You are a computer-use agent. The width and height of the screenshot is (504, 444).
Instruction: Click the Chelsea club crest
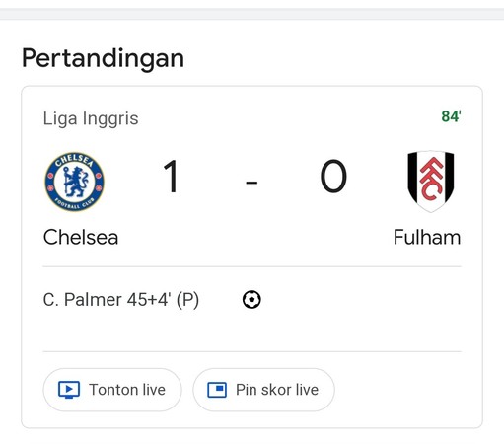(x=74, y=182)
